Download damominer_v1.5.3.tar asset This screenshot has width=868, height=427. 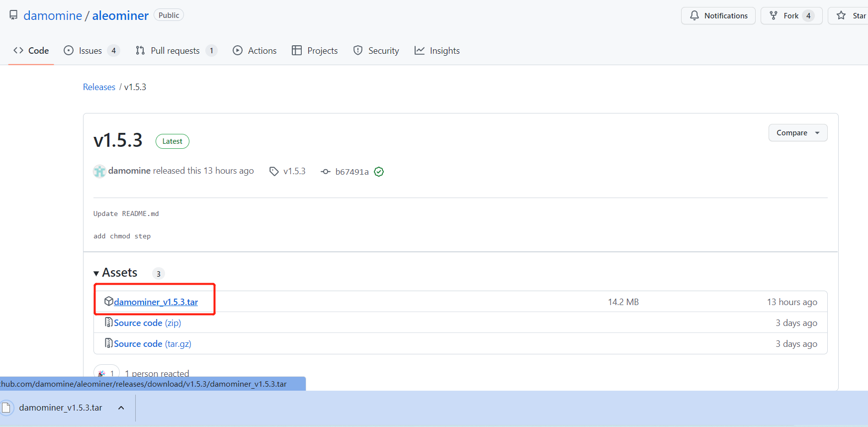pyautogui.click(x=156, y=302)
